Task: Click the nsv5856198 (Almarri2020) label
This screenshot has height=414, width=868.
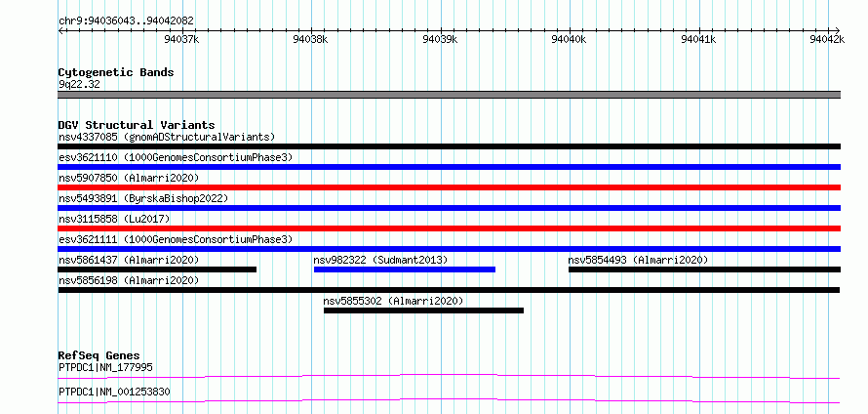Action: click(x=129, y=280)
